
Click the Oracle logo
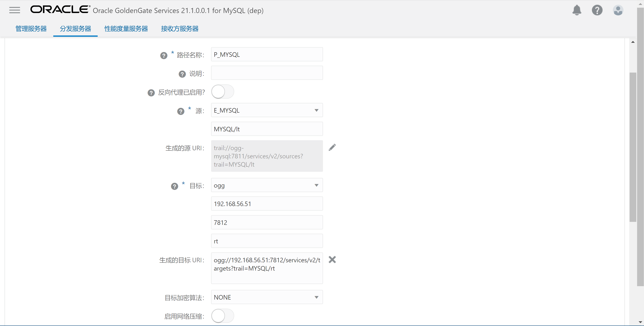pos(60,9)
